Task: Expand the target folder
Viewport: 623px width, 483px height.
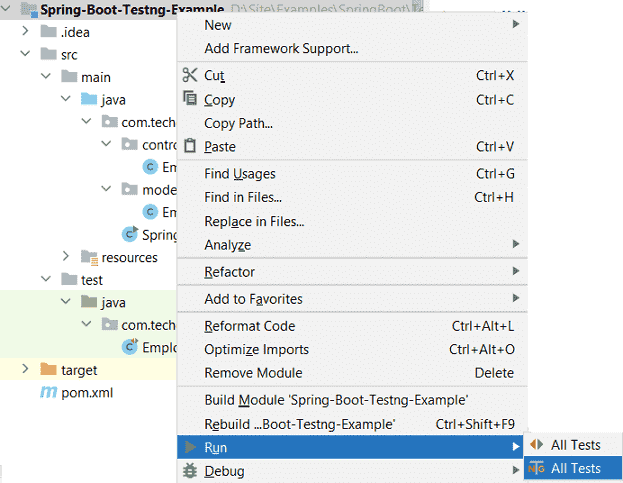Action: 25,369
